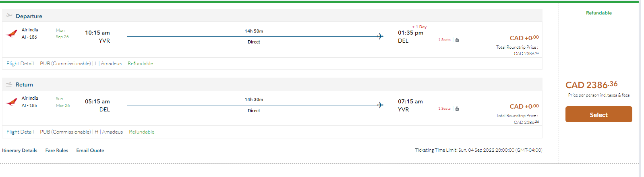
Task: Open the Itinerary Details tab
Action: [x=20, y=150]
